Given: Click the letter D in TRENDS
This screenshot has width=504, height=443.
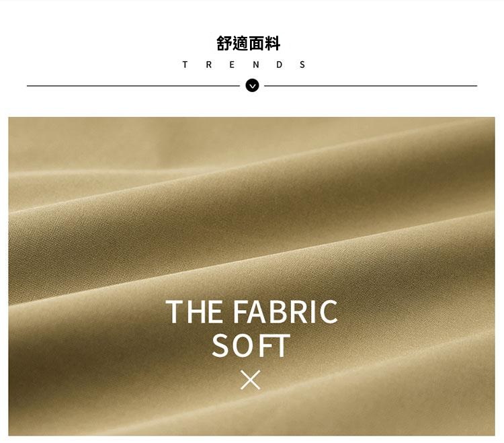Looking at the screenshot, I should [280, 65].
